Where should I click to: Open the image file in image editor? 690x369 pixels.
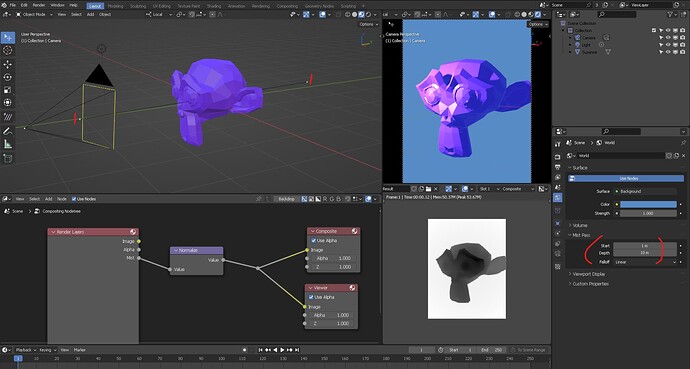tap(428, 189)
